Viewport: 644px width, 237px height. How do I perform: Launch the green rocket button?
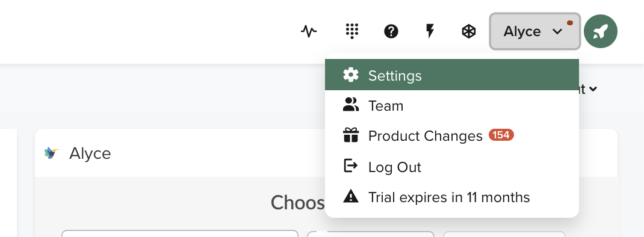click(x=601, y=31)
